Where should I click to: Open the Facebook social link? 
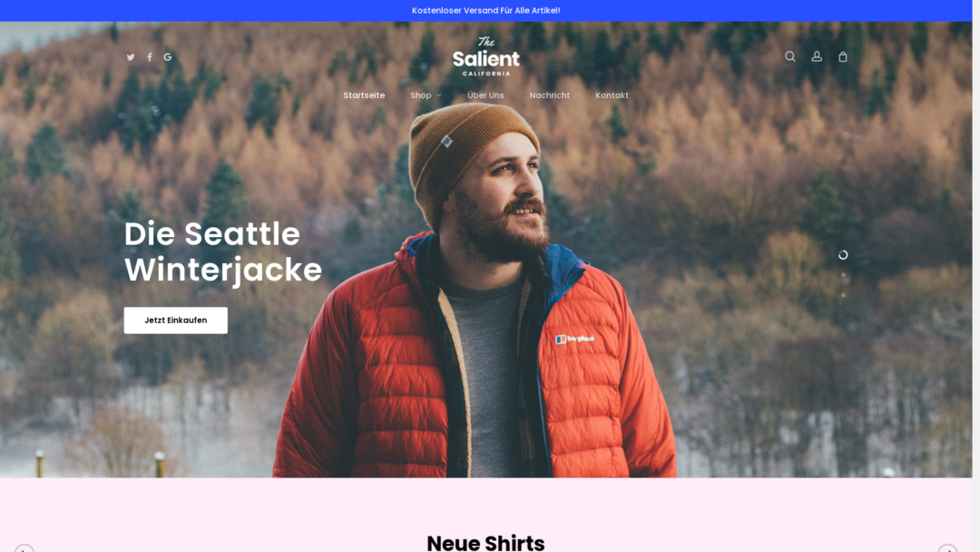coord(150,57)
